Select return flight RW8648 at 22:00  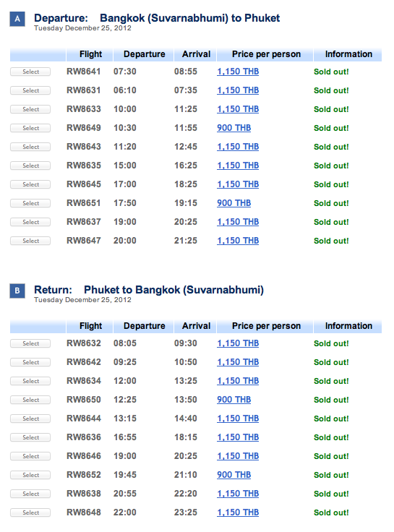tap(30, 512)
